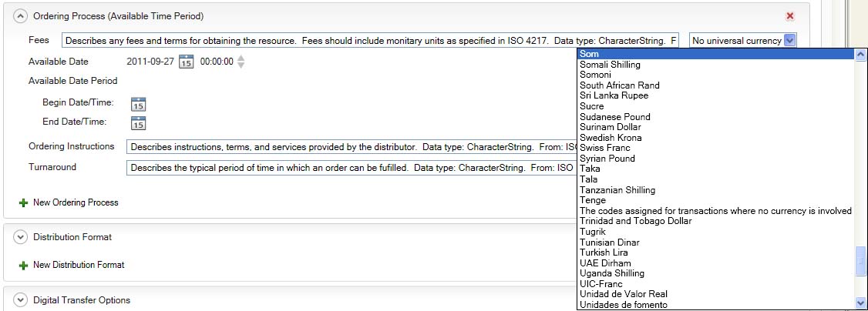Click the Ordering Instructions text field
The height and width of the screenshot is (311, 868).
pos(352,146)
